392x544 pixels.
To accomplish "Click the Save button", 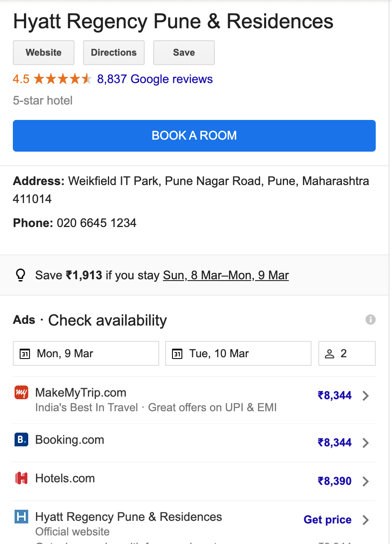I will pyautogui.click(x=184, y=53).
